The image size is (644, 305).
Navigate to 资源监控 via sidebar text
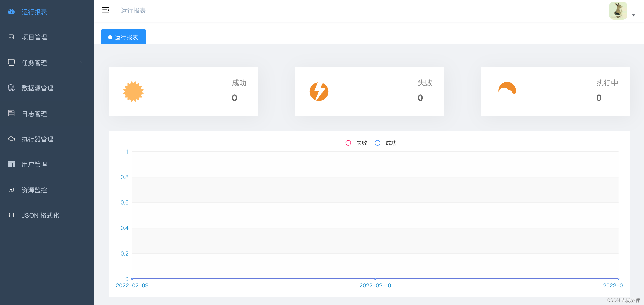pos(34,190)
